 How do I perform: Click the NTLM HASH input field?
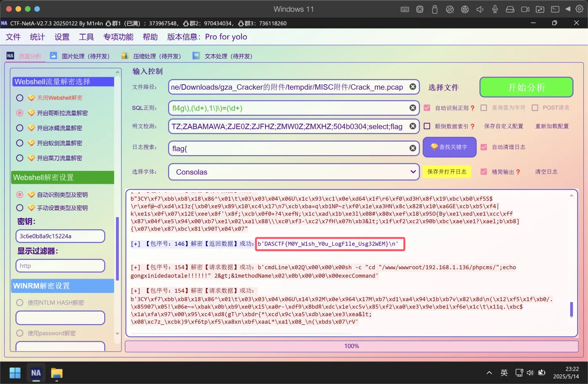60,318
